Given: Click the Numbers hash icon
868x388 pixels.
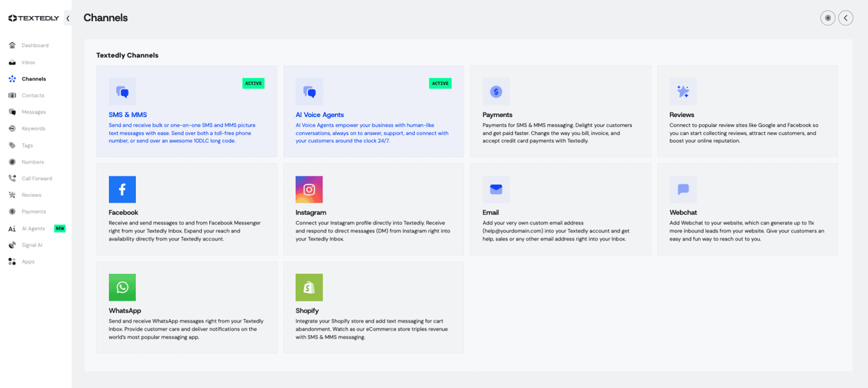Looking at the screenshot, I should pyautogui.click(x=12, y=161).
